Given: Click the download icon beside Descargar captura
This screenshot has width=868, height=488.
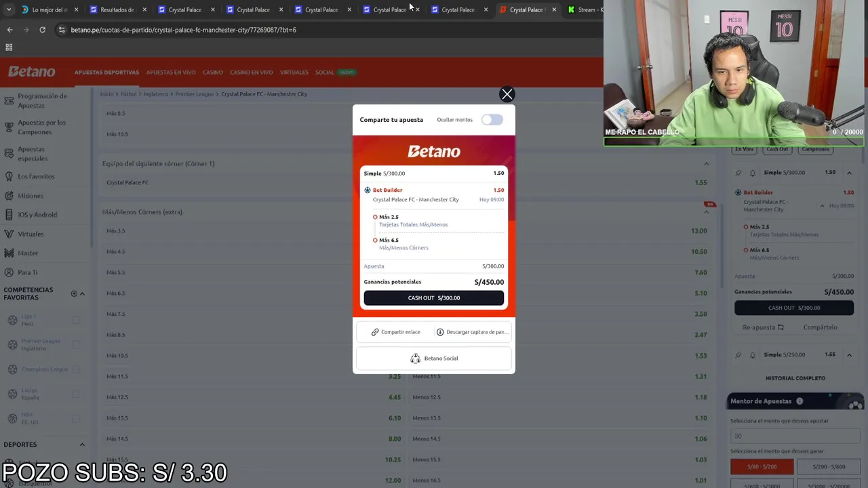Looking at the screenshot, I should [440, 332].
